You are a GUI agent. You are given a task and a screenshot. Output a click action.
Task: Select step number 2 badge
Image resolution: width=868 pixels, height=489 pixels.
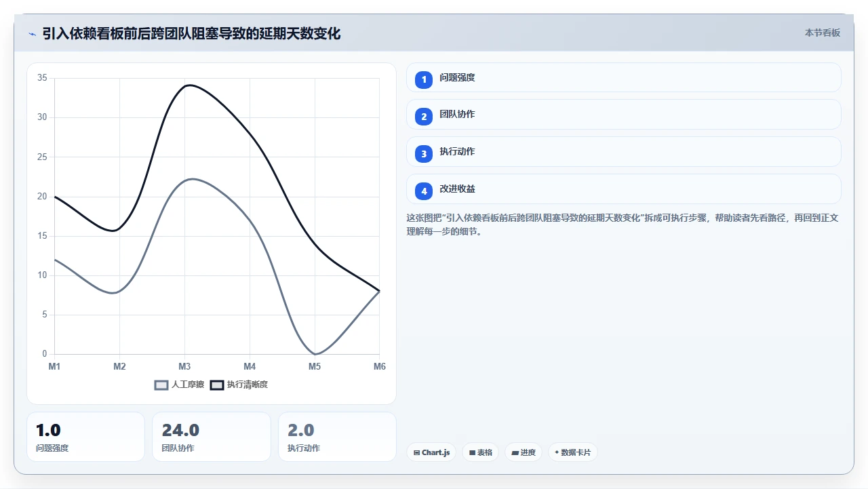tap(424, 117)
